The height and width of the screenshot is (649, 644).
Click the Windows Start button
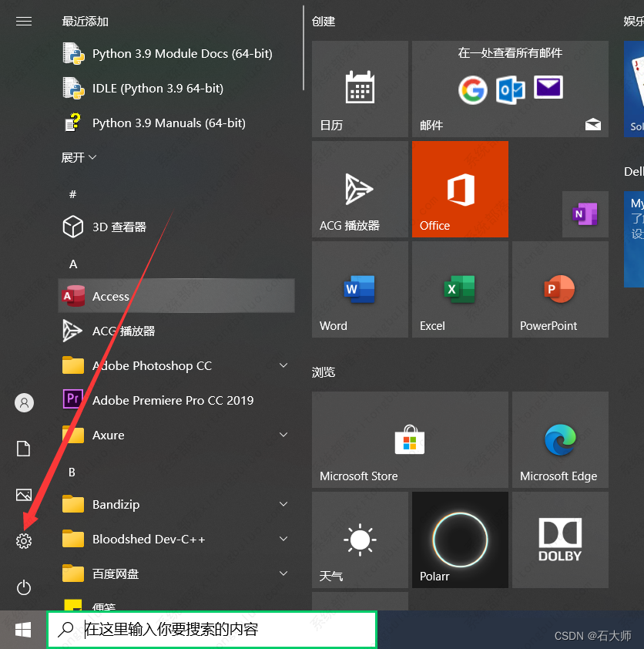(x=23, y=630)
